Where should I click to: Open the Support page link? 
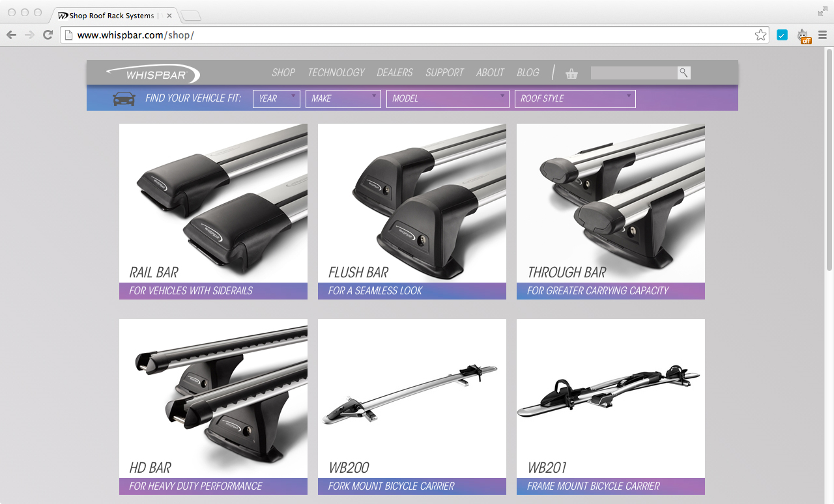[x=444, y=73]
